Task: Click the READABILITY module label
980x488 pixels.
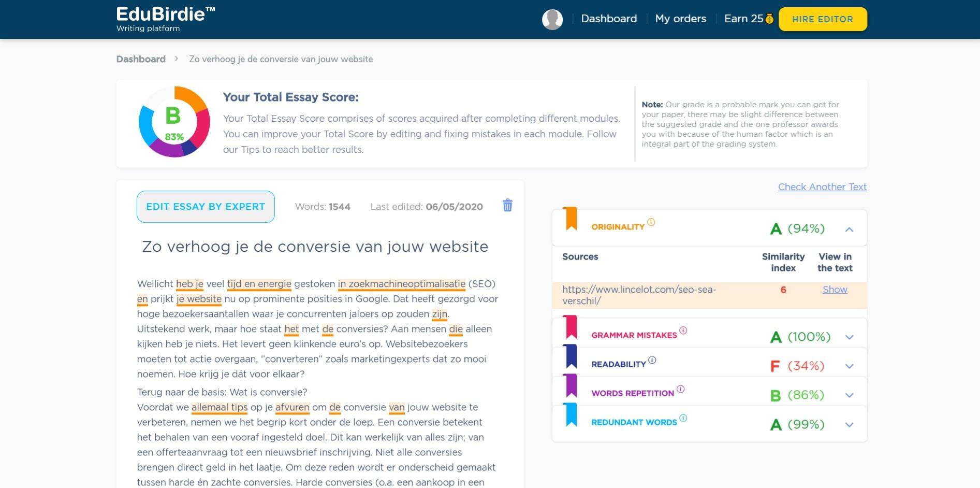Action: 619,364
